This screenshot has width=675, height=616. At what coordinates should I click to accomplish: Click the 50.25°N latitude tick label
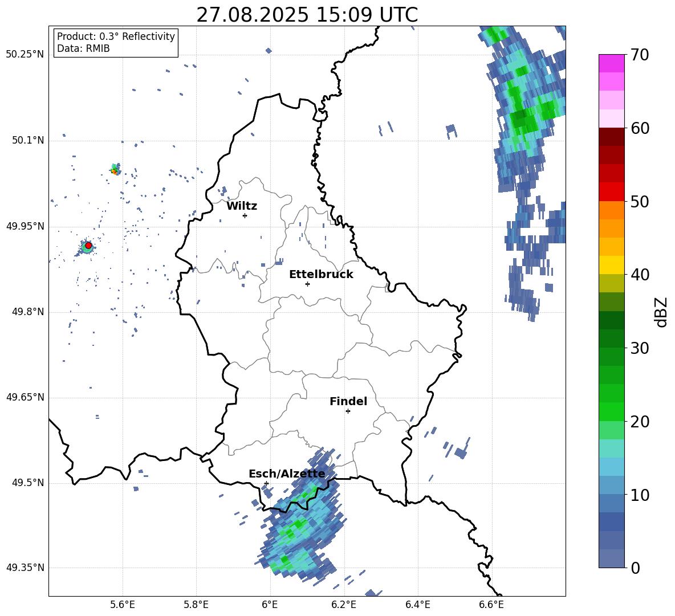pyautogui.click(x=25, y=55)
